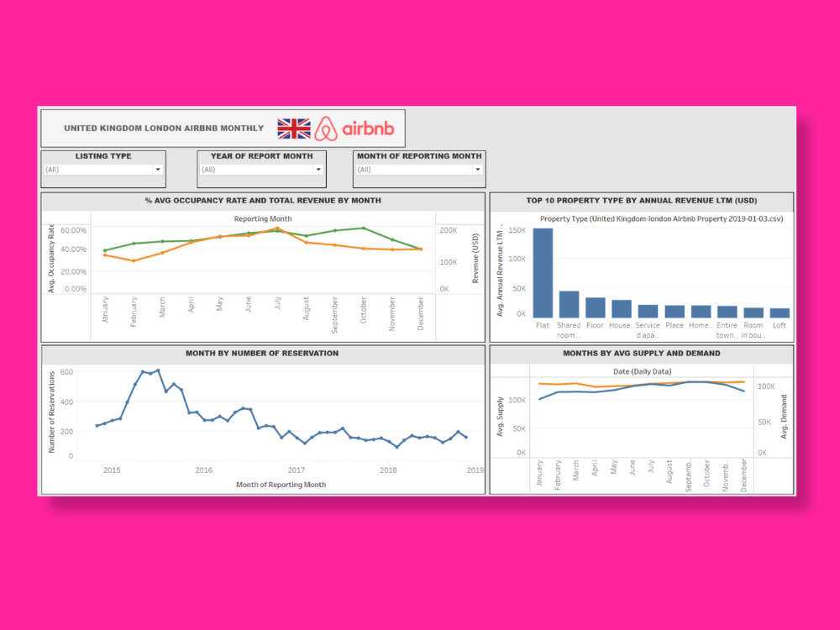Viewport: 840px width, 630px height.
Task: Click the January label in occupancy chart
Action: [105, 310]
